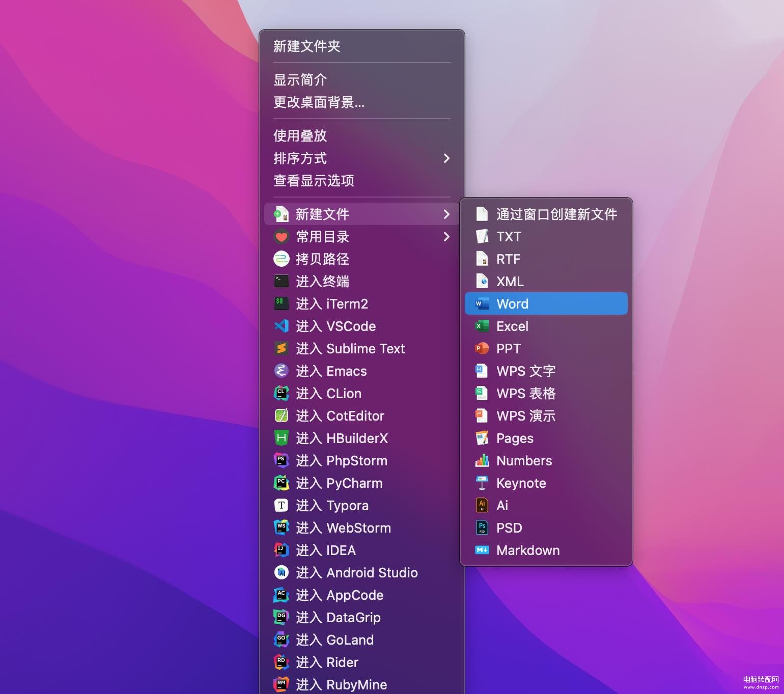
Task: Click the Illustrator Ai icon
Action: pyautogui.click(x=482, y=505)
